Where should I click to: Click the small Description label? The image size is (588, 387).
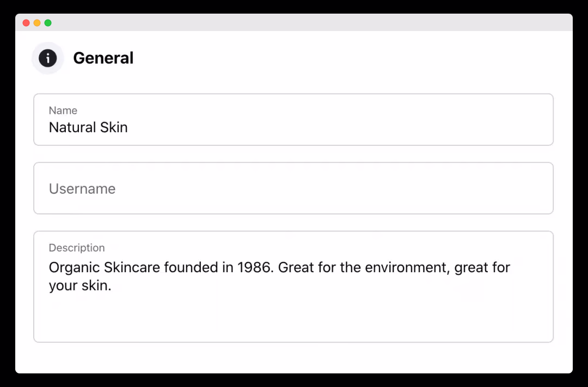[77, 248]
